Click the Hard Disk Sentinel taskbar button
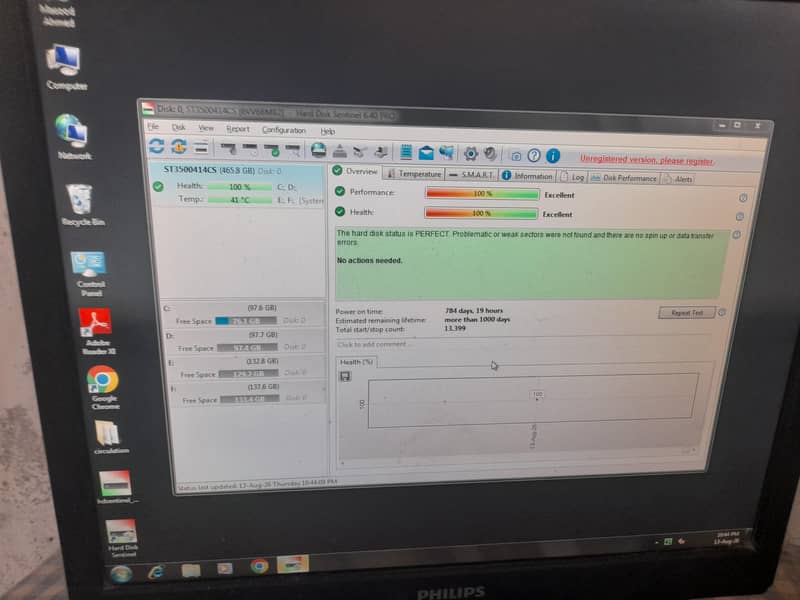The image size is (800, 600). (x=292, y=564)
